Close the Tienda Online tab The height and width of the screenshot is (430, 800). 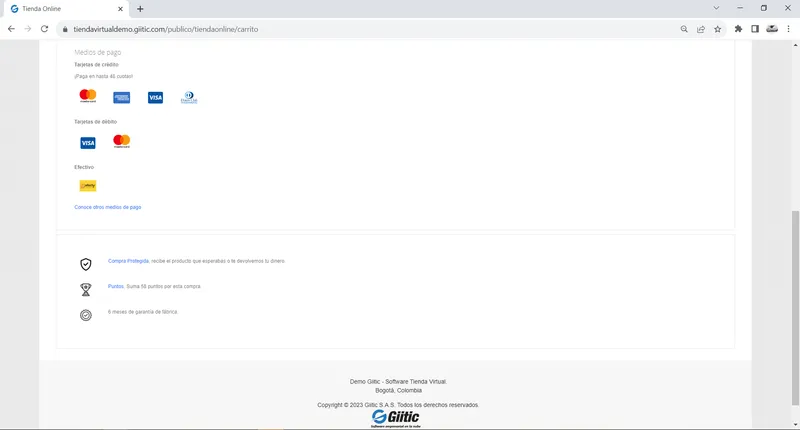(x=120, y=9)
